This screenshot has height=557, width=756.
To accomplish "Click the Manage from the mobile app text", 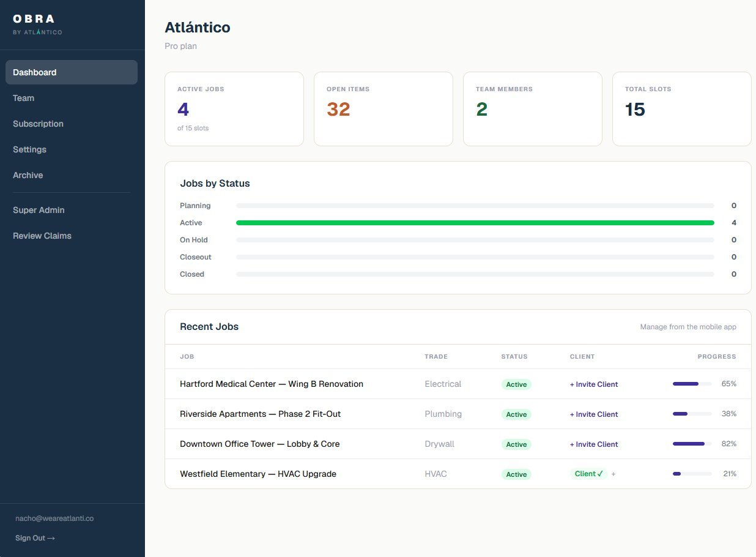I will point(688,327).
